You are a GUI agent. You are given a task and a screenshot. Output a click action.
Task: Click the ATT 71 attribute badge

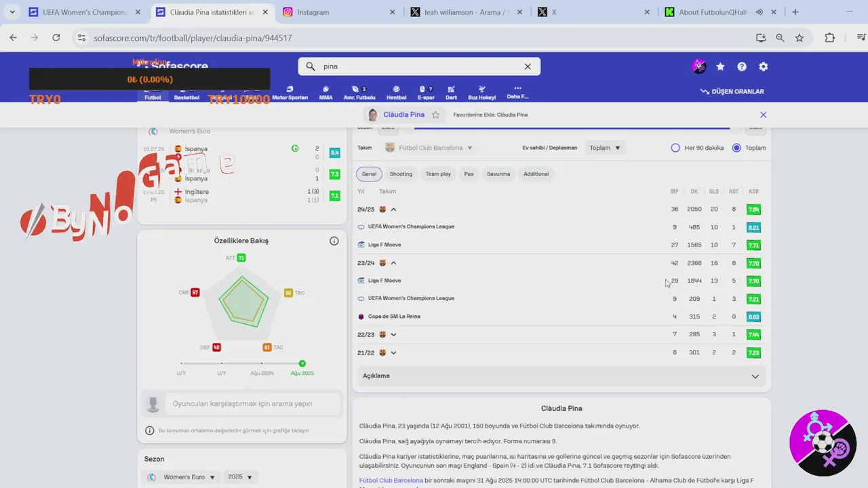click(241, 258)
